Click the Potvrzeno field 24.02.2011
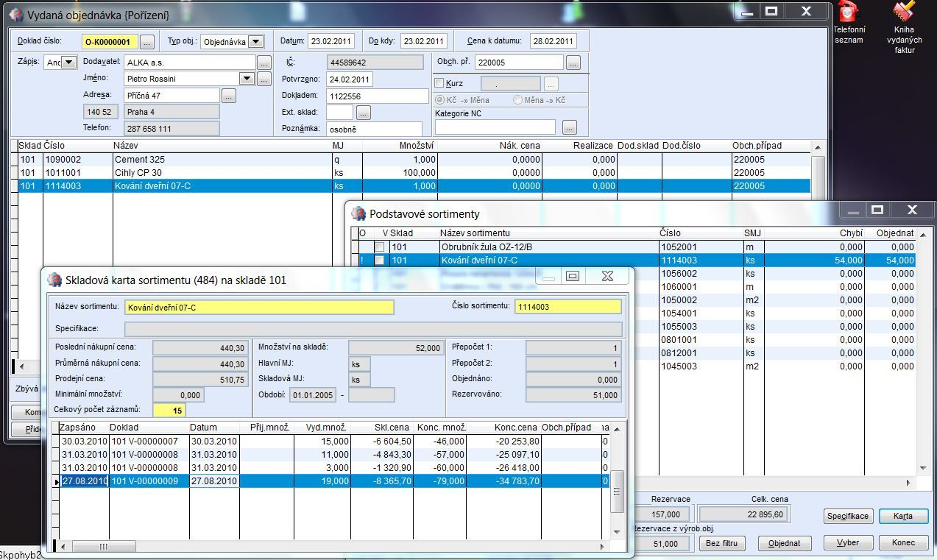The image size is (937, 560). [349, 79]
